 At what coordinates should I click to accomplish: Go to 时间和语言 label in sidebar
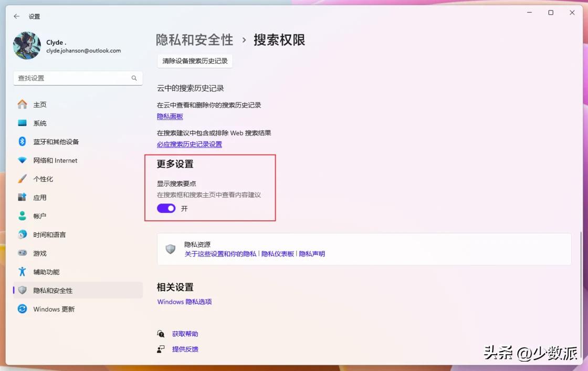pos(49,235)
